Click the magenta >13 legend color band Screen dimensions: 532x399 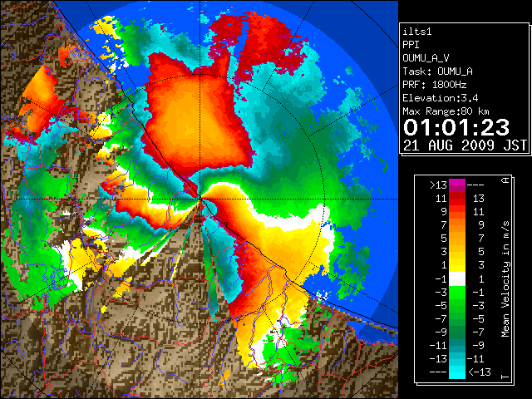(457, 183)
